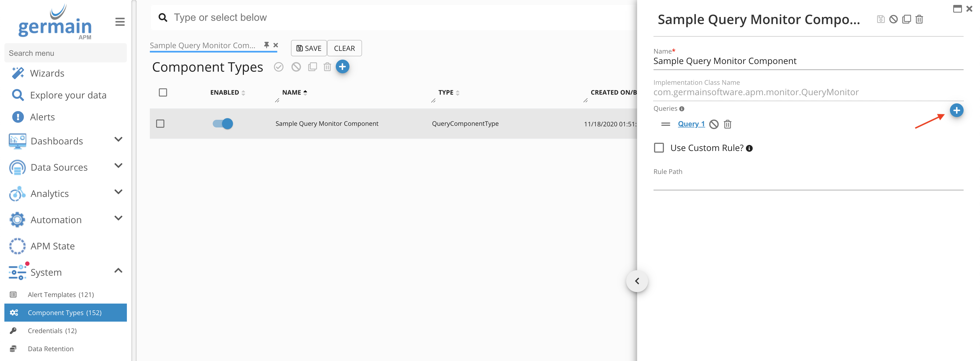Image resolution: width=980 pixels, height=361 pixels.
Task: Disable Query 1 with its ban icon
Action: coord(714,124)
